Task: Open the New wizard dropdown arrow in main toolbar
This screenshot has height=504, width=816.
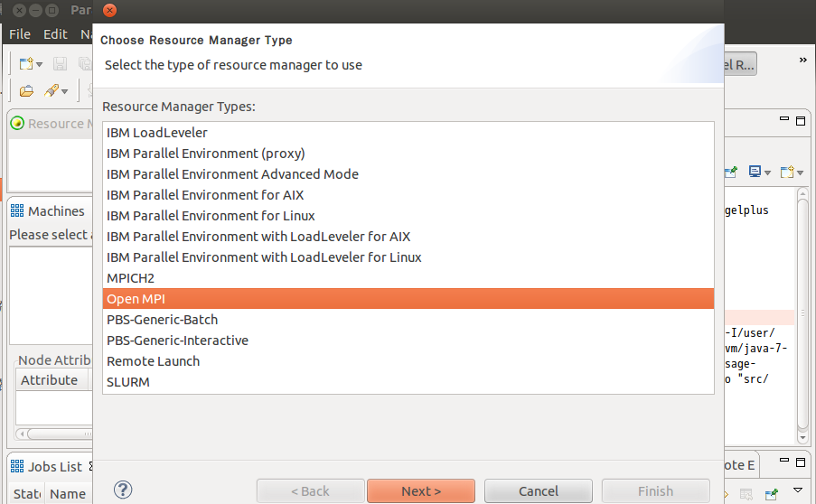Action: coord(39,64)
